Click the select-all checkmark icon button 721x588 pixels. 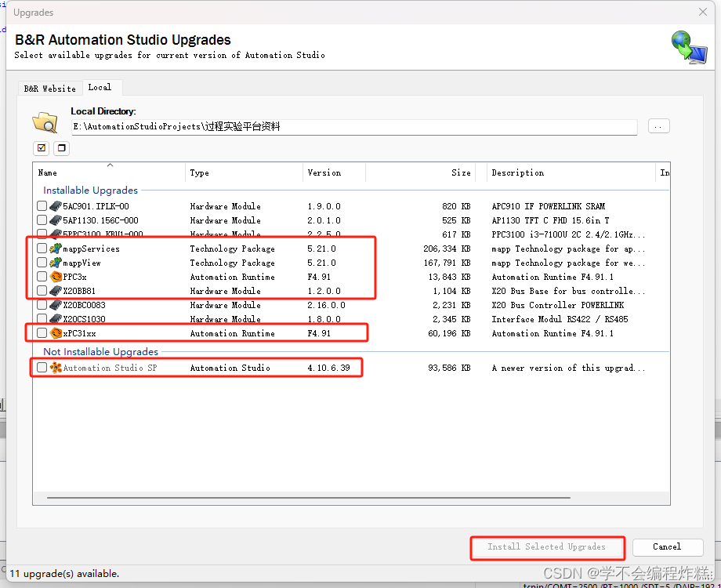pos(42,148)
